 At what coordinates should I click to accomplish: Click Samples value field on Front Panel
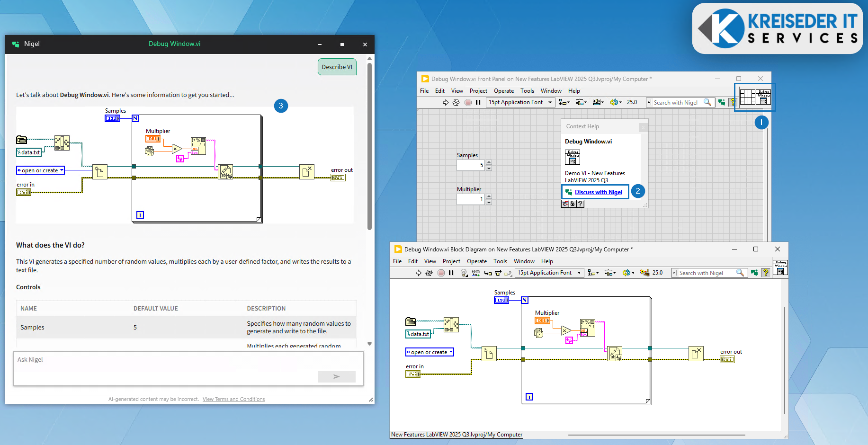coord(471,165)
